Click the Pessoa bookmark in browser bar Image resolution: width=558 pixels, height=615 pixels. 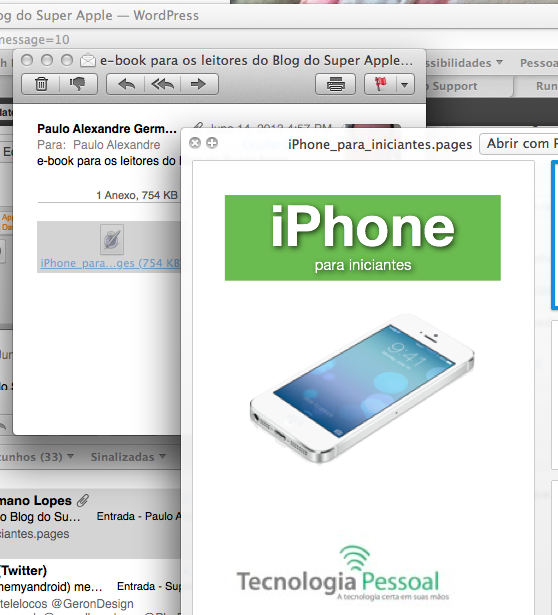539,63
